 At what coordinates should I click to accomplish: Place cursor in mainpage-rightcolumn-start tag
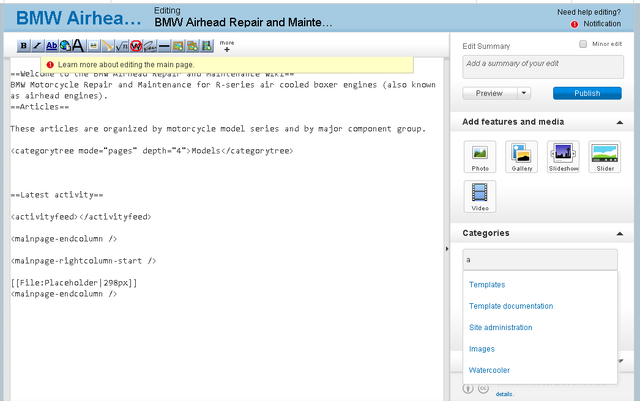(83, 261)
